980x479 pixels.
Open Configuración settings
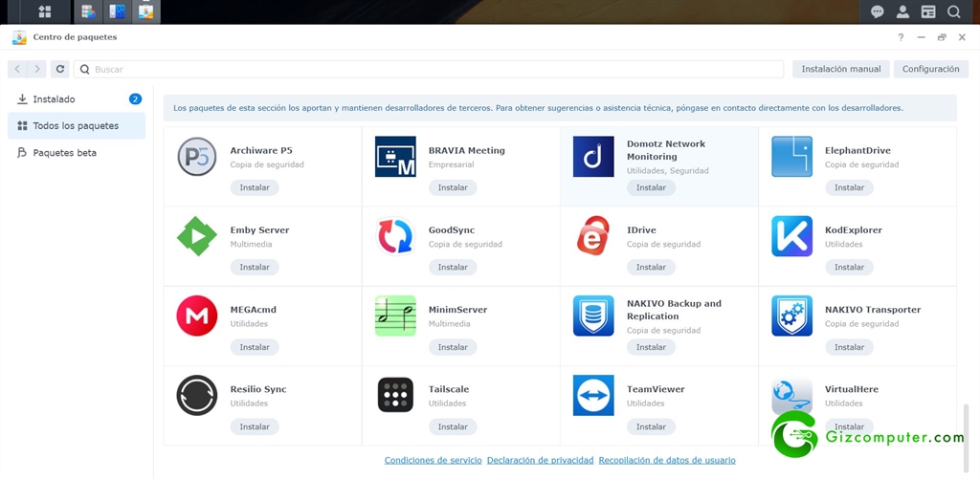click(930, 69)
